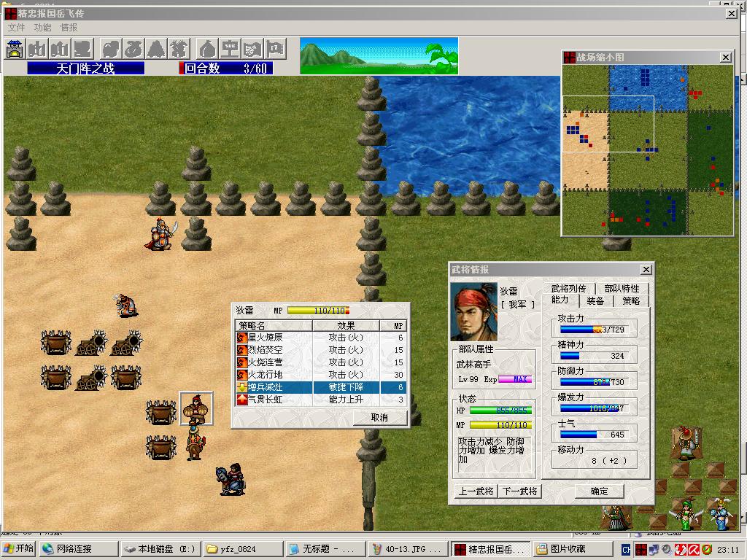Image resolution: width=747 pixels, height=560 pixels.
Task: Click the white viewport box on minimap
Action: [608, 124]
